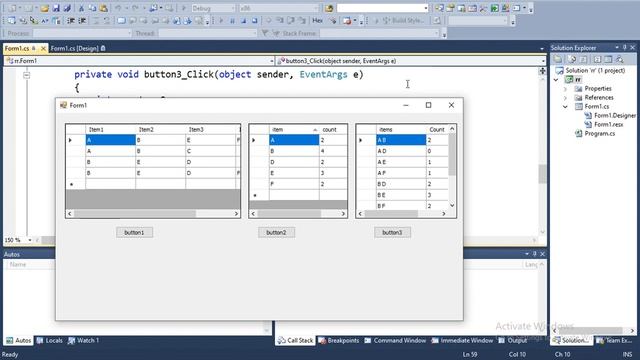Click the Item2 column header in the first grid
This screenshot has width=640, height=360.
tap(160, 129)
